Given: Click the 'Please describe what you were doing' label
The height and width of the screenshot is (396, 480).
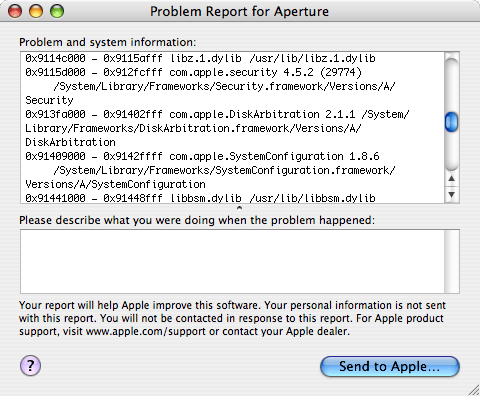Looking at the screenshot, I should (x=197, y=220).
